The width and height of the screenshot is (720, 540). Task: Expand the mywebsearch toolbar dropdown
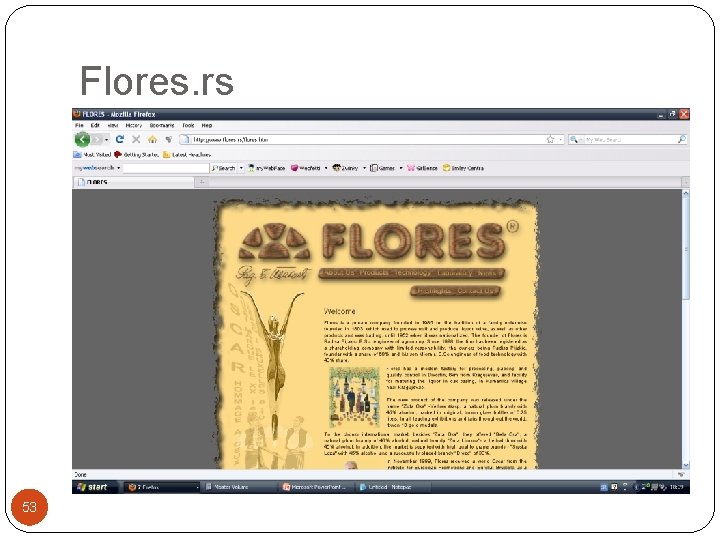(118, 168)
